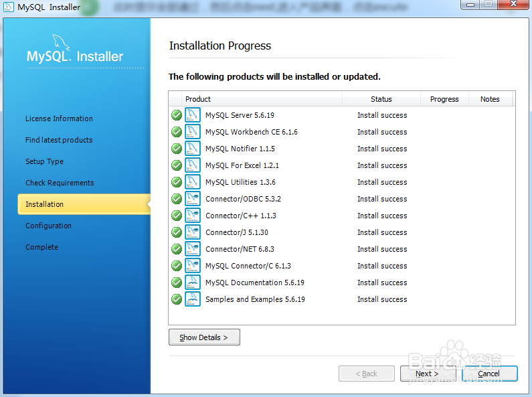Viewport: 532px width, 397px height.
Task: Click the Notes column header
Action: click(491, 99)
